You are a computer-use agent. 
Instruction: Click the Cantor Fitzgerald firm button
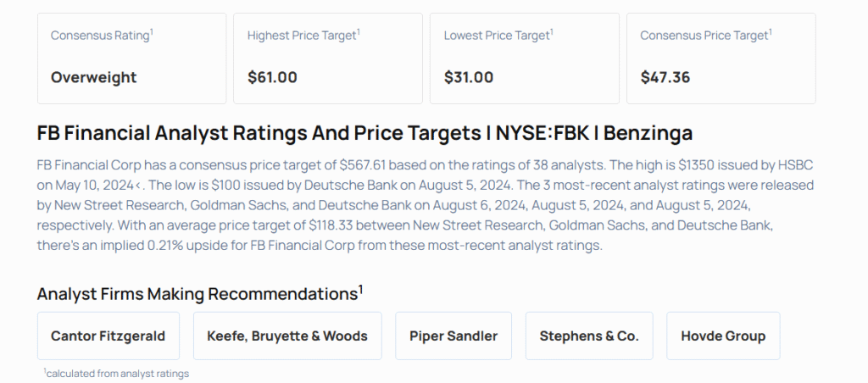108,336
